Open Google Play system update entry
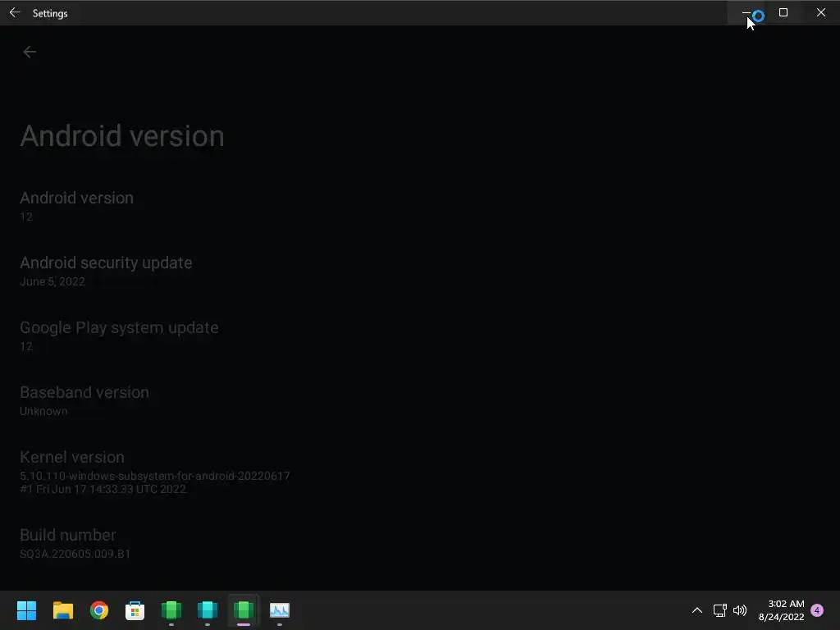 pyautogui.click(x=420, y=336)
